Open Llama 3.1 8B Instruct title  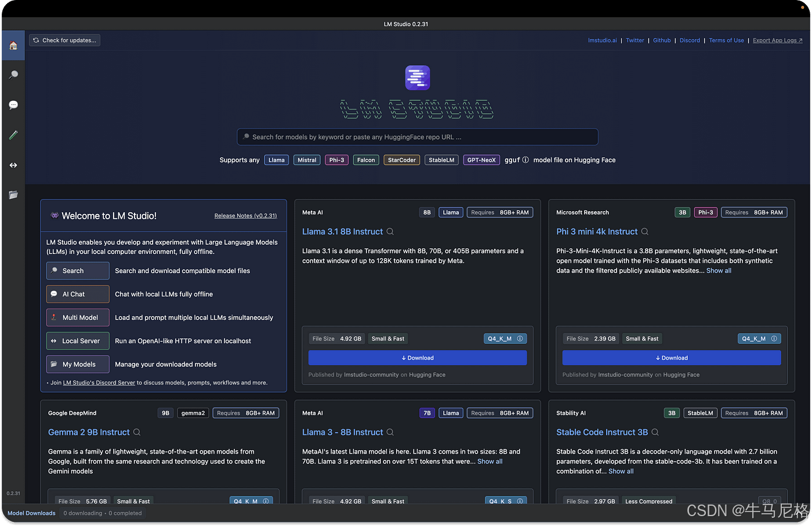pos(343,231)
